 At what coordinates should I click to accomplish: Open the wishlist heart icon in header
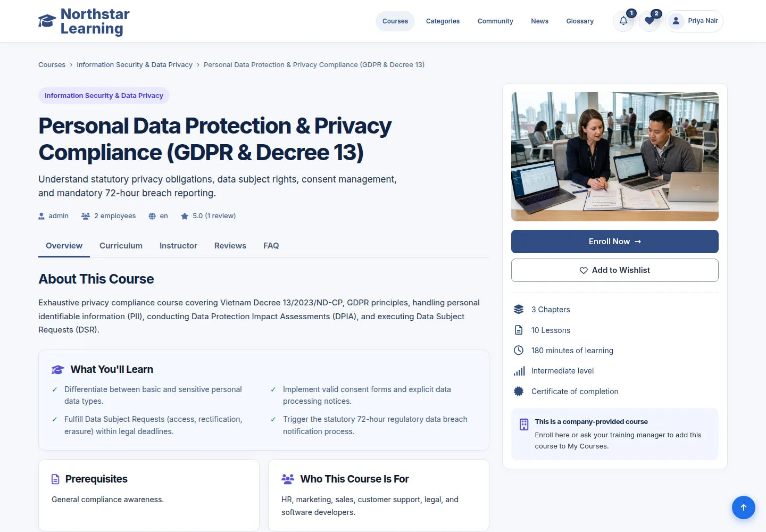[x=650, y=21]
